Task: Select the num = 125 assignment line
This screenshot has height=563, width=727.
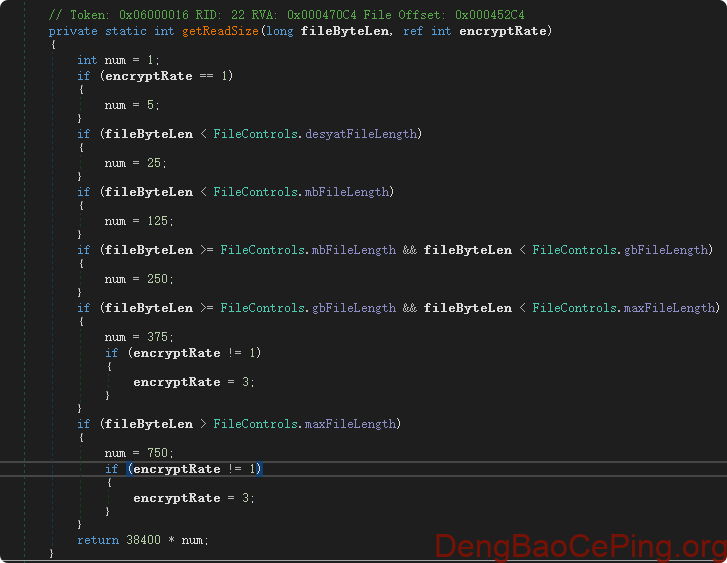Action: click(x=139, y=221)
